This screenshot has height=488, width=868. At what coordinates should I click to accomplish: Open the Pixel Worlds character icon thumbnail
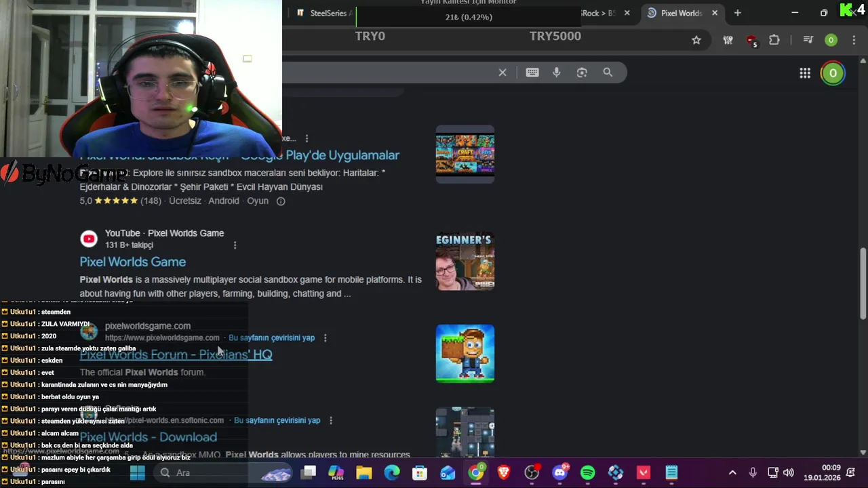tap(465, 353)
